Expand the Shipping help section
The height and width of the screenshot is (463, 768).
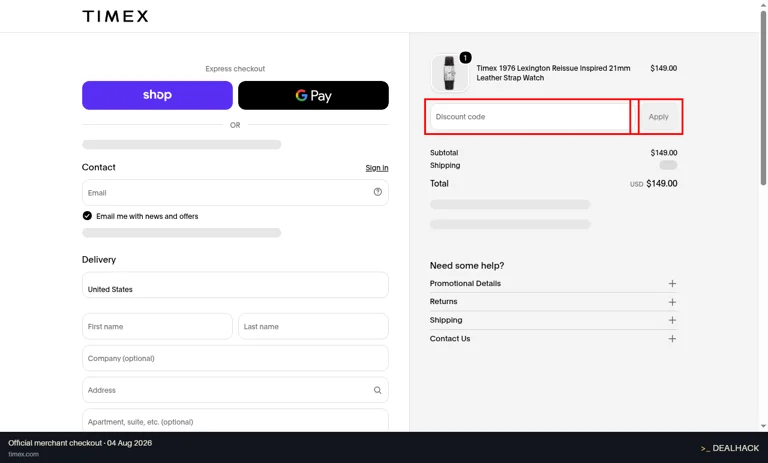tap(553, 320)
